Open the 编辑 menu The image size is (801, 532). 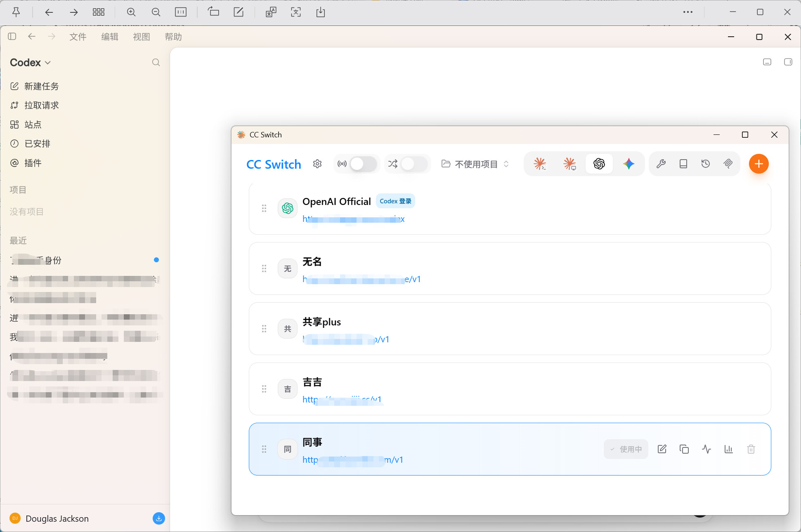110,37
